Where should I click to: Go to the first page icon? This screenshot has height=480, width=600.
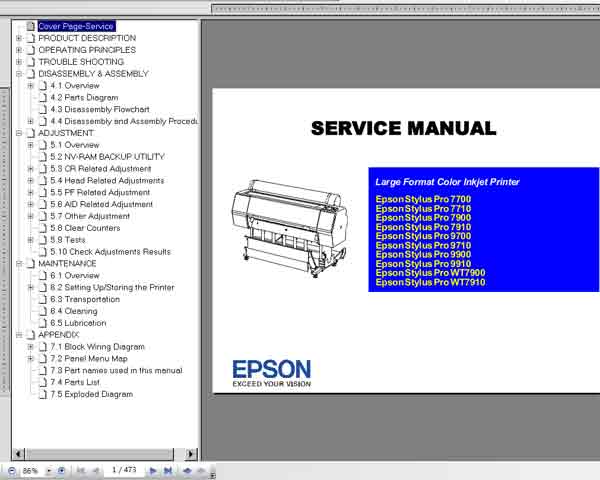tap(81, 470)
